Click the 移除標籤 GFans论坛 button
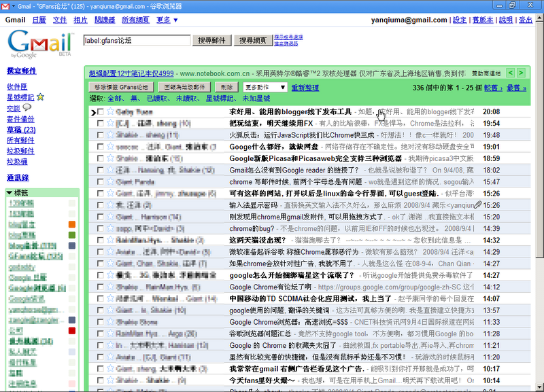 121,87
